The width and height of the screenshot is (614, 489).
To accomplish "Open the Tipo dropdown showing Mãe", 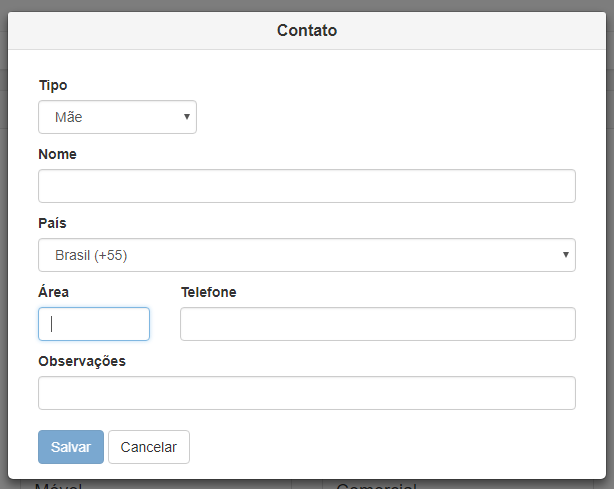I will [x=117, y=117].
